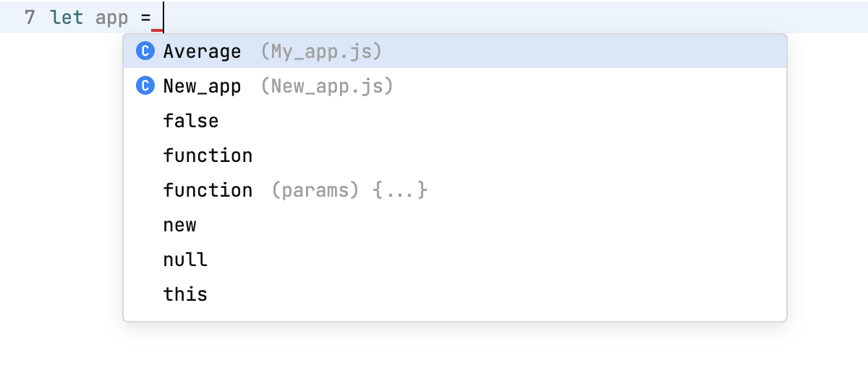Insert the null suggestion
868x376 pixels.
185,260
